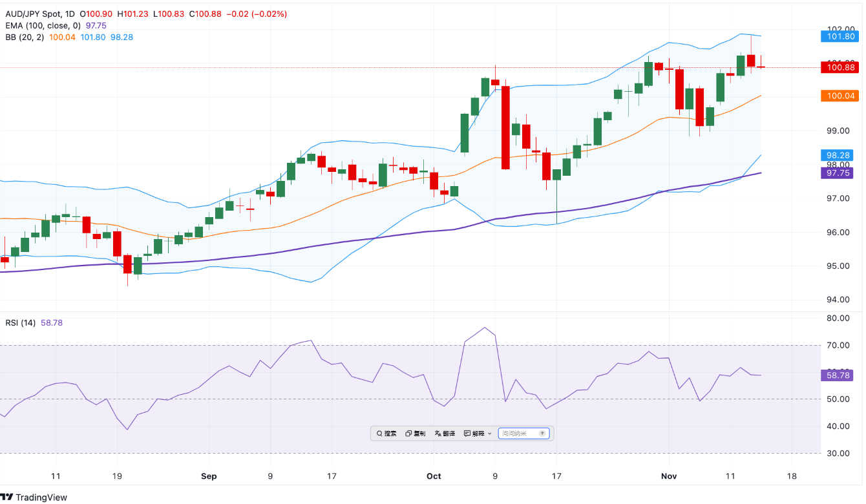Expand the explain (解释) dropdown arrow
This screenshot has height=504, width=866.
pyautogui.click(x=489, y=434)
